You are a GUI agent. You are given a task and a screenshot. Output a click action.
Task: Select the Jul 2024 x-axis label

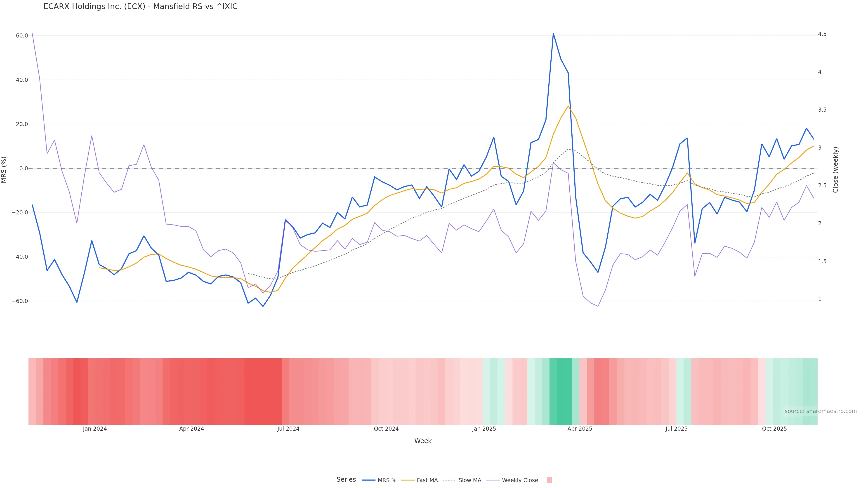tap(288, 429)
